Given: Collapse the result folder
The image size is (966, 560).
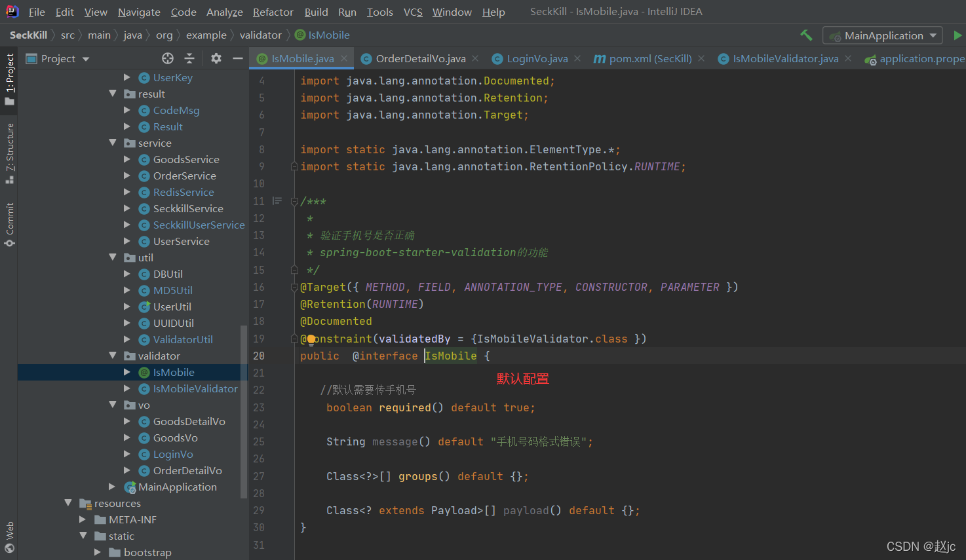Looking at the screenshot, I should [x=113, y=94].
